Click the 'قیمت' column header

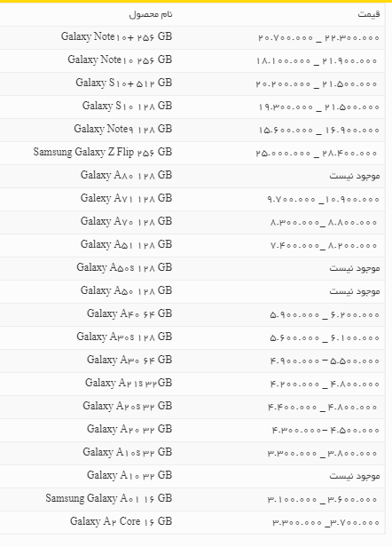pyautogui.click(x=369, y=14)
